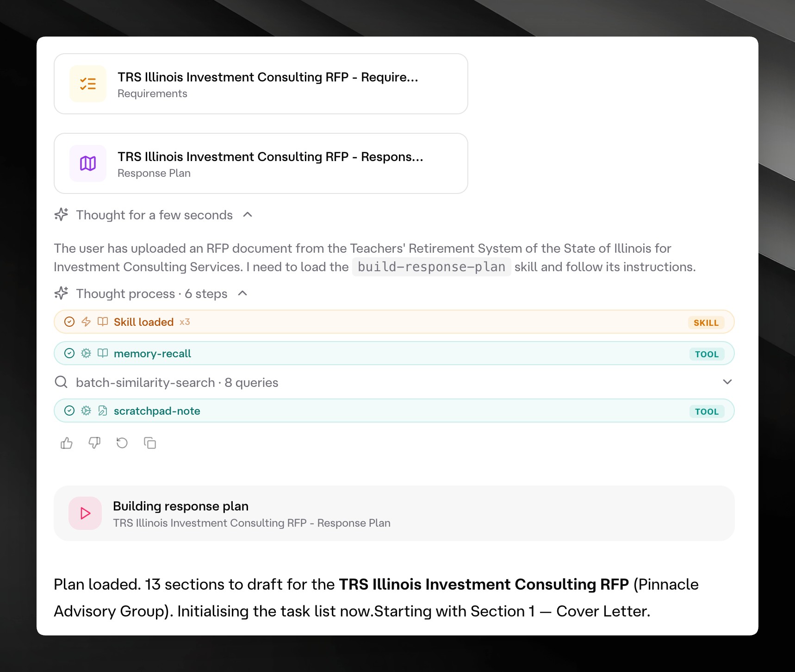
Task: Click the sparkle icon beside 'Thought process'
Action: [61, 293]
